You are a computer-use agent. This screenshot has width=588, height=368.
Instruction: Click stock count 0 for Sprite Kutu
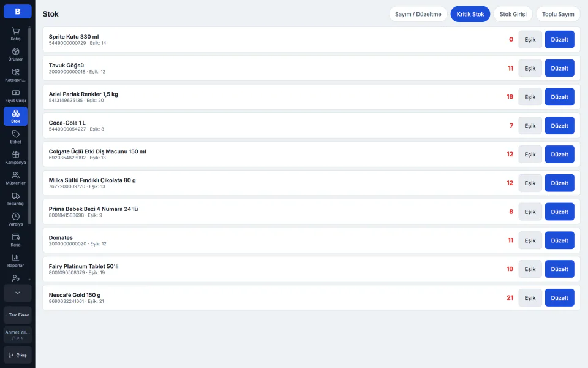point(511,39)
